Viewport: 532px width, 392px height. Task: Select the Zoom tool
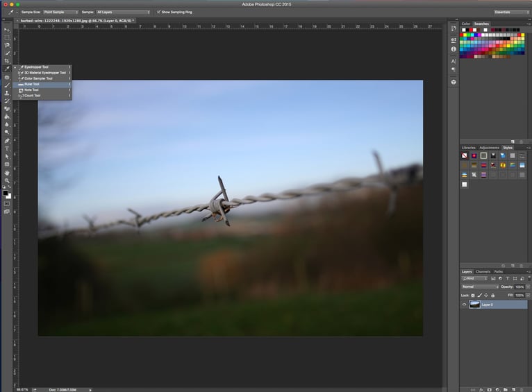7,180
